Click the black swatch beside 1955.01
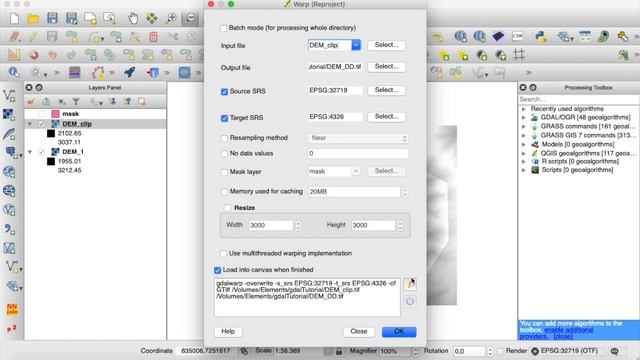Screen dimensions: 640x360 [51, 161]
